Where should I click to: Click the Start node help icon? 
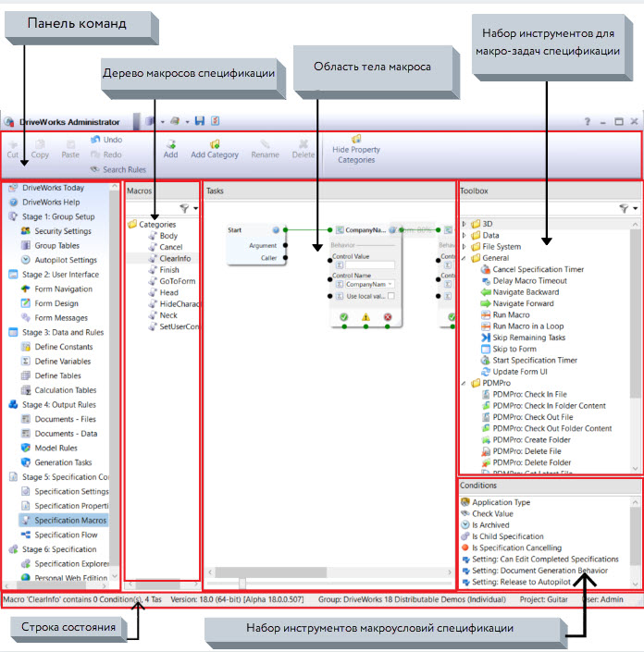[x=276, y=230]
